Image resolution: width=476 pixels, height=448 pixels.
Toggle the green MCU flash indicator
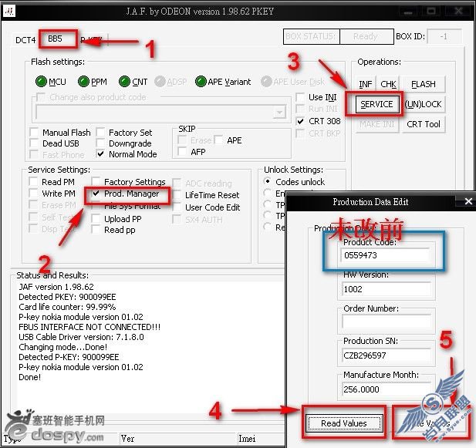(41, 81)
